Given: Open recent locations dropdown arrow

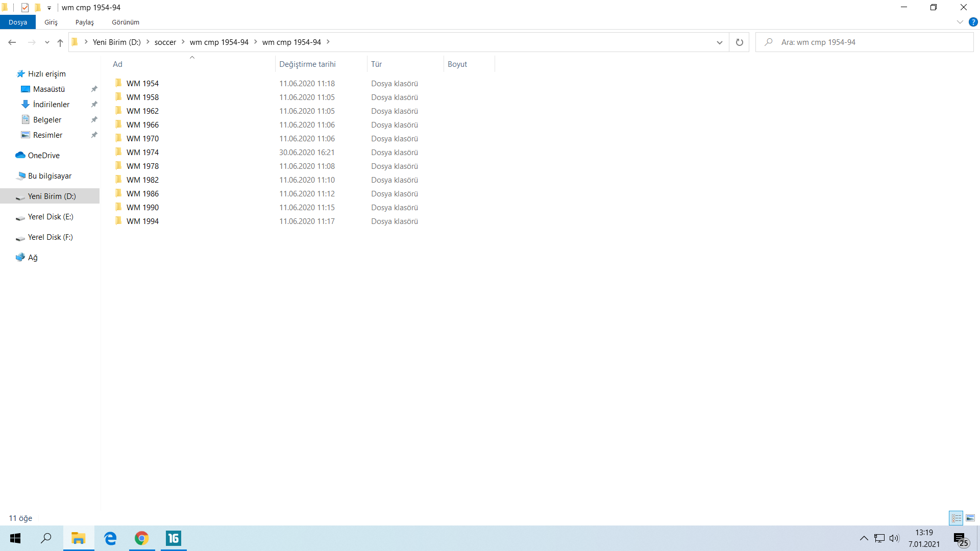Looking at the screenshot, I should [47, 42].
